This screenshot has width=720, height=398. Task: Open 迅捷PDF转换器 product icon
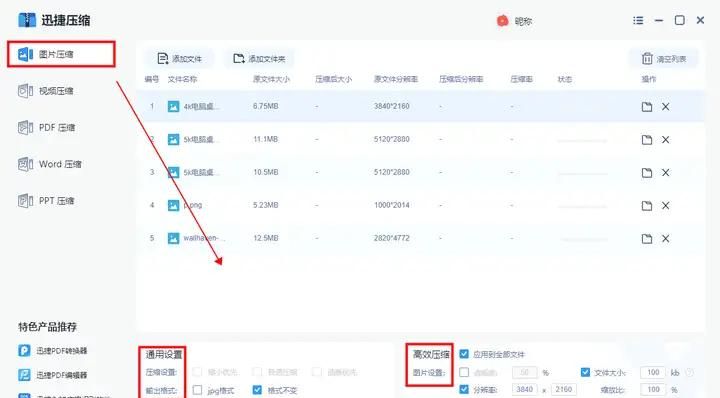pyautogui.click(x=24, y=351)
